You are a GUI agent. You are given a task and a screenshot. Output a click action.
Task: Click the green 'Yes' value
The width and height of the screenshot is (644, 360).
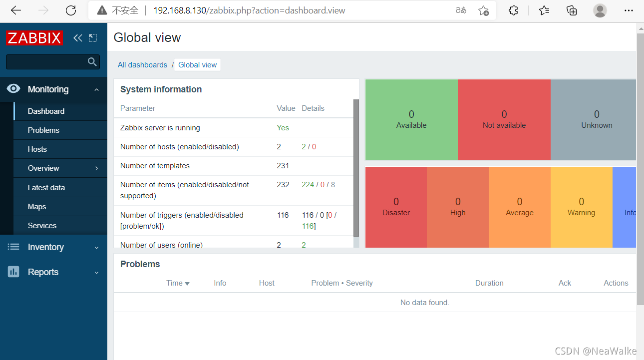click(x=283, y=128)
